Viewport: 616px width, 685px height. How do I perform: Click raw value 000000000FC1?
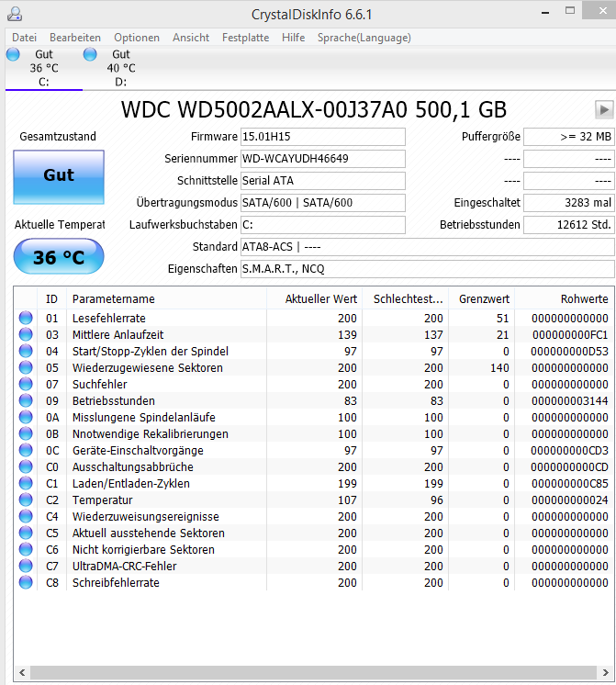click(x=570, y=334)
